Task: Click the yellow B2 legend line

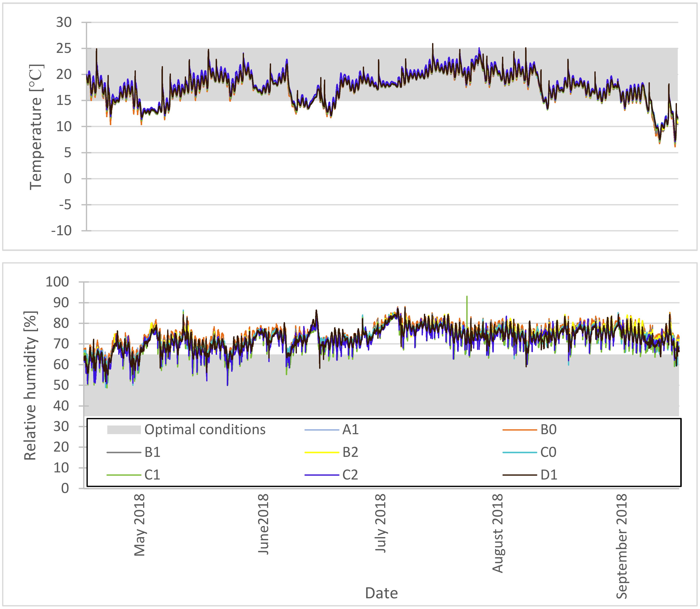Action: click(322, 453)
